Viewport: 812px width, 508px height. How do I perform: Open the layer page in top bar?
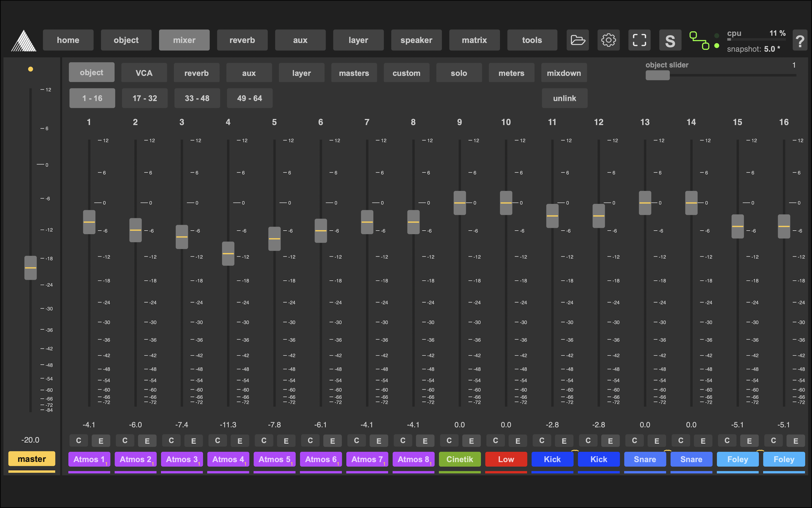[x=358, y=40]
